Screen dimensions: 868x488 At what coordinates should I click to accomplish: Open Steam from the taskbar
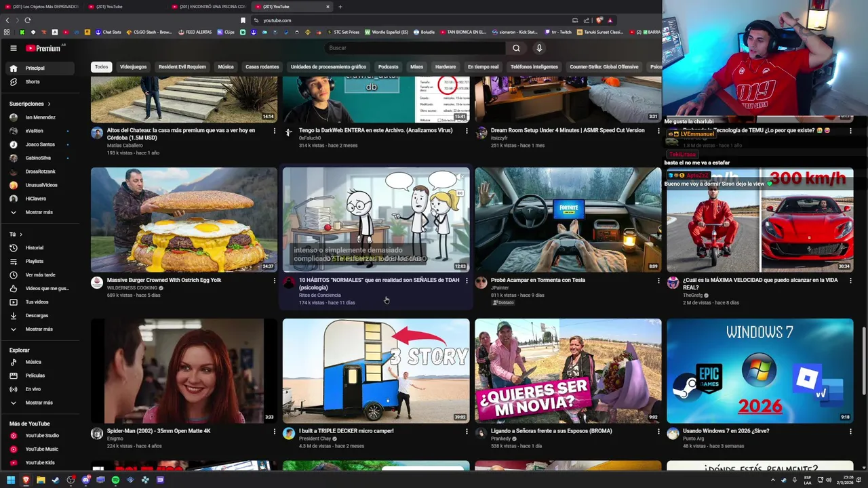point(56,480)
